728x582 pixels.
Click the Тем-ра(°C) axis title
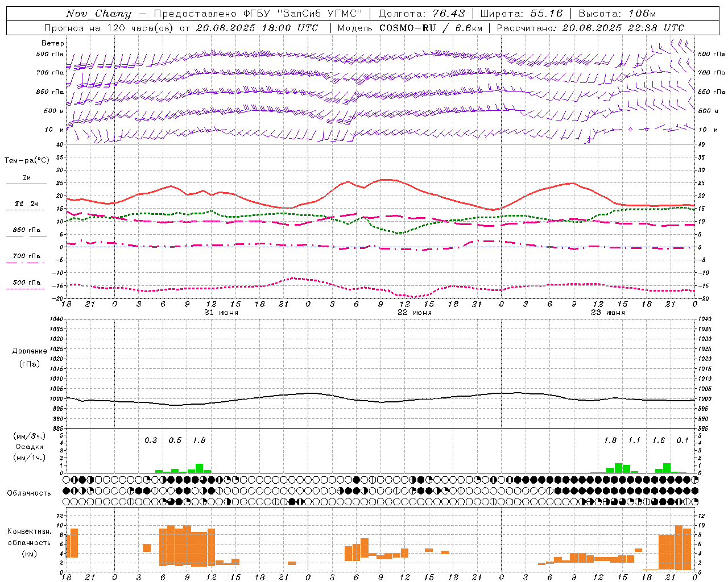pos(27,161)
